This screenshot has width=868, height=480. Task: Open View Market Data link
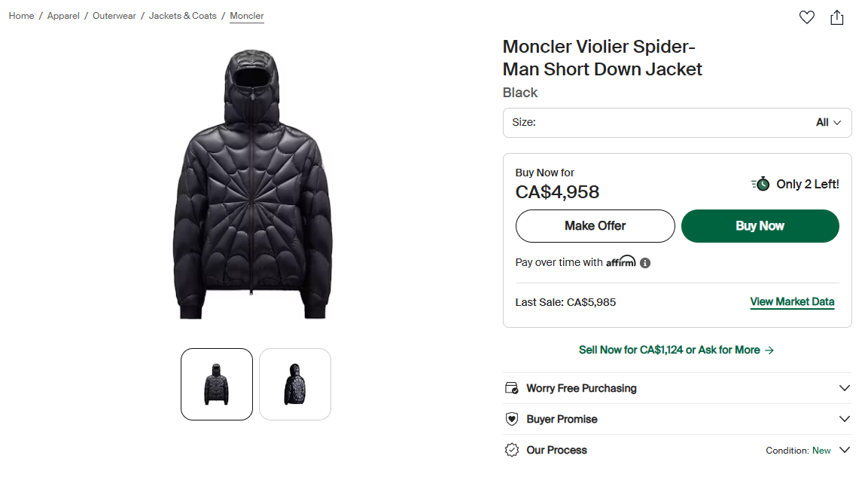[x=792, y=301]
